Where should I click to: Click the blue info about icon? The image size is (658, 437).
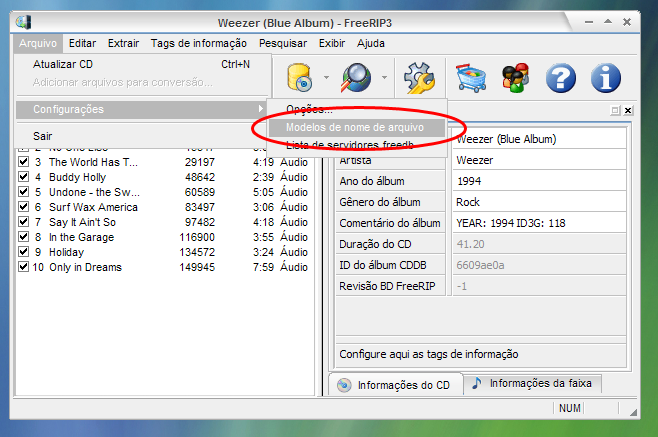(606, 78)
